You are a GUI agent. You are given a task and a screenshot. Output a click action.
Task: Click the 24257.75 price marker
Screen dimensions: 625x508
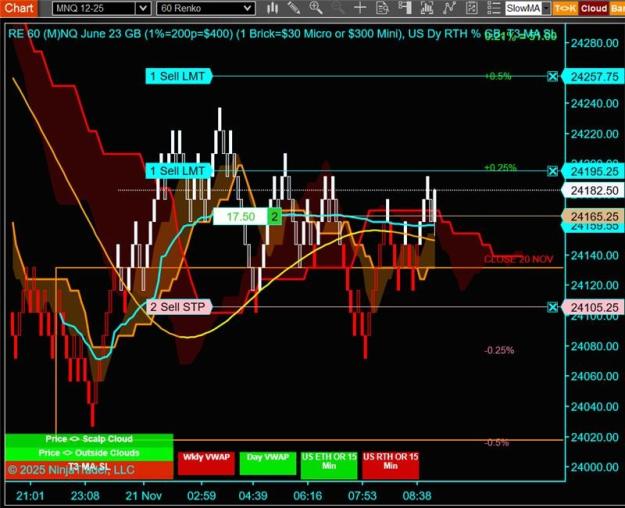594,77
